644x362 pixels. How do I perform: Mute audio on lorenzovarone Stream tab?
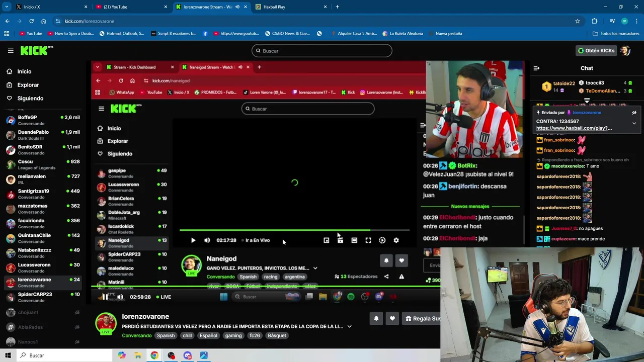point(237,7)
